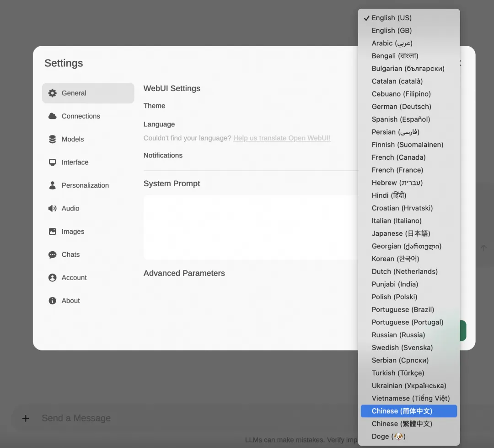Click the Images picture icon
This screenshot has width=494, height=448.
point(52,232)
